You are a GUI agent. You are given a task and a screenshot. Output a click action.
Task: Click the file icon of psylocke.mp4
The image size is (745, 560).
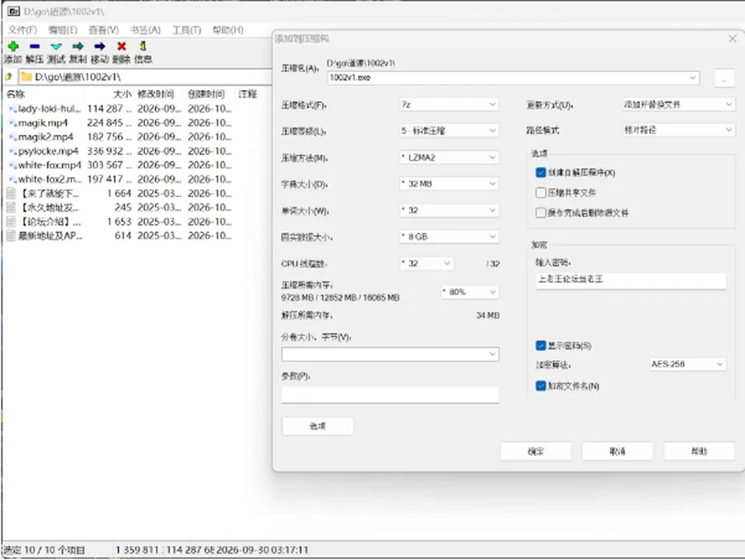(x=13, y=151)
